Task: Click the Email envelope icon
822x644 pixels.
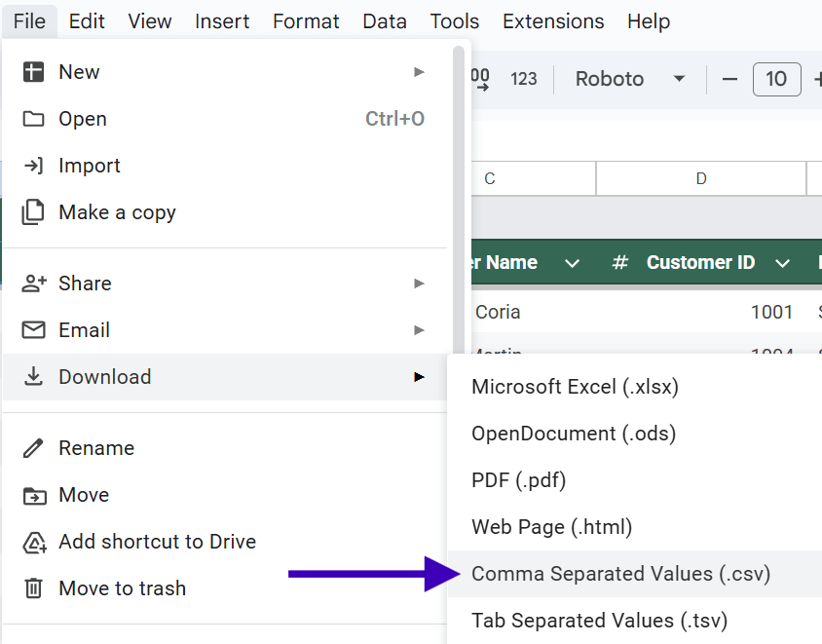Action: [x=33, y=330]
